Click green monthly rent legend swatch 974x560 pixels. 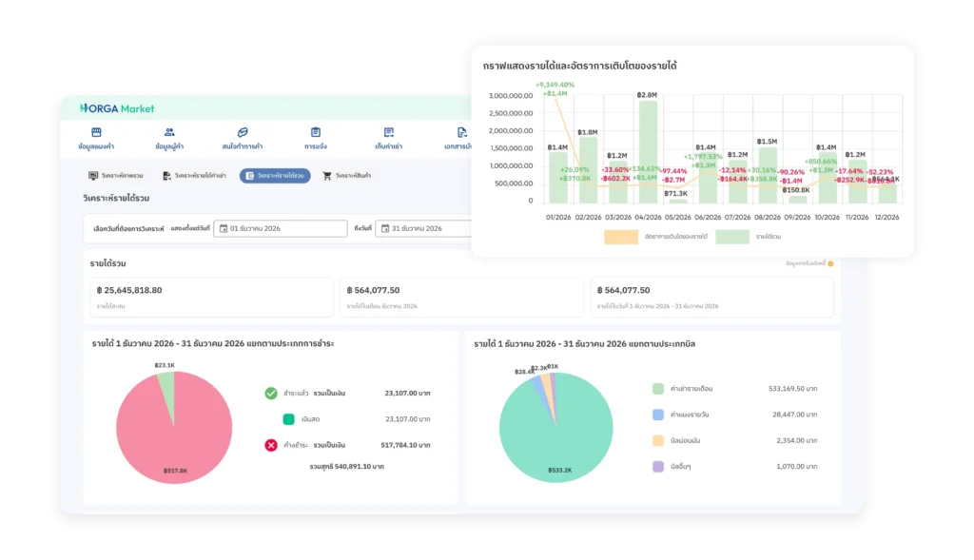point(658,389)
